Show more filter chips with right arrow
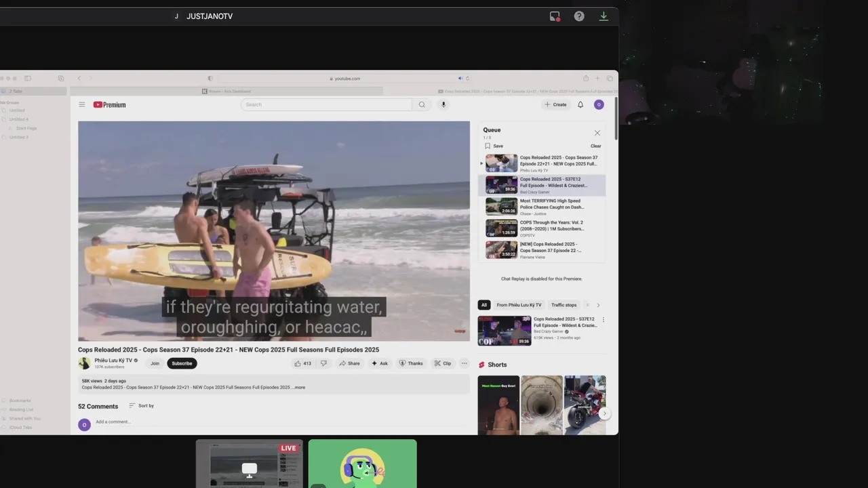The width and height of the screenshot is (868, 488). [598, 305]
